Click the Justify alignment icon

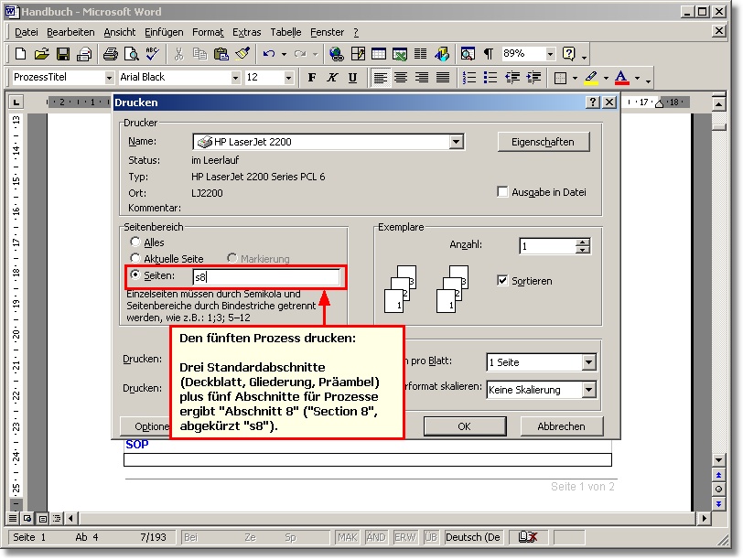pyautogui.click(x=443, y=78)
